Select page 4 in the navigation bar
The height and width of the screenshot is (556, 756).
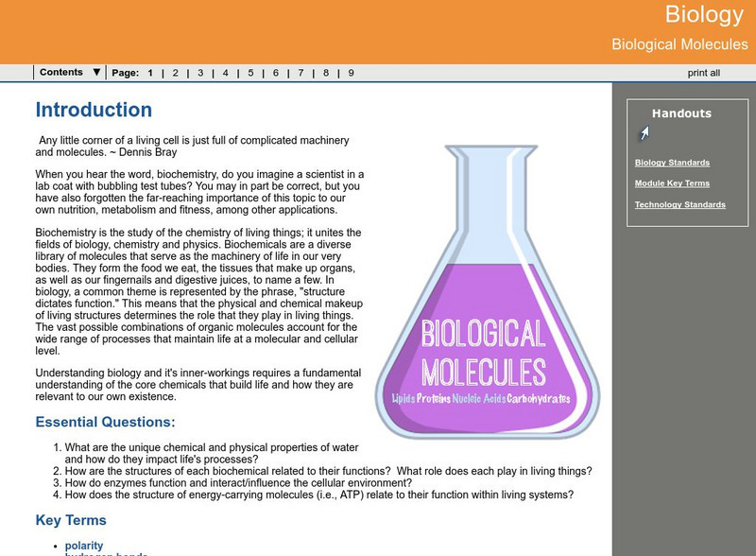225,71
